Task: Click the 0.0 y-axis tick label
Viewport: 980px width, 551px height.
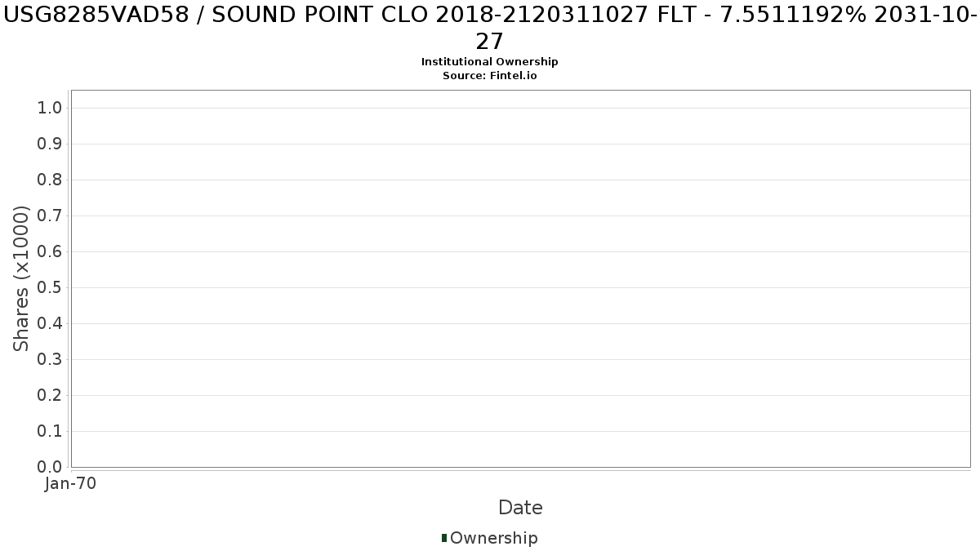Action: (50, 467)
